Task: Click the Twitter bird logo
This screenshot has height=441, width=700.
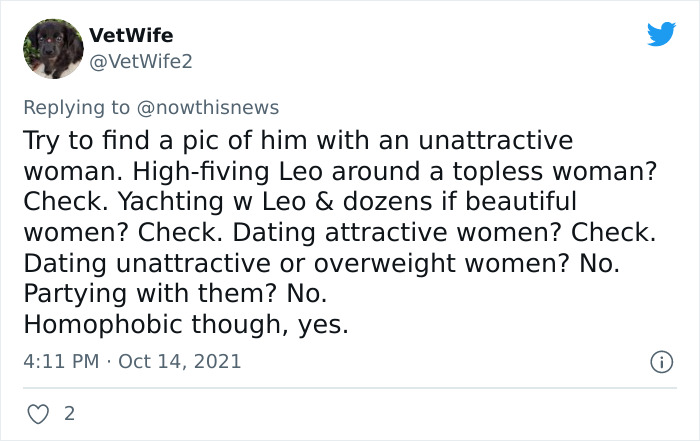Action: [661, 35]
